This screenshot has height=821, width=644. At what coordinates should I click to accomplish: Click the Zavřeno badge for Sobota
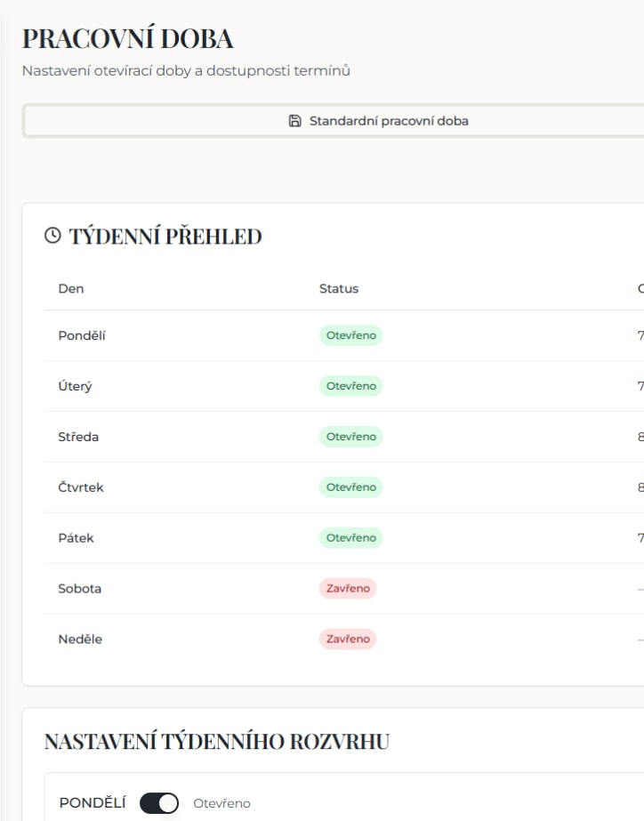(x=348, y=589)
